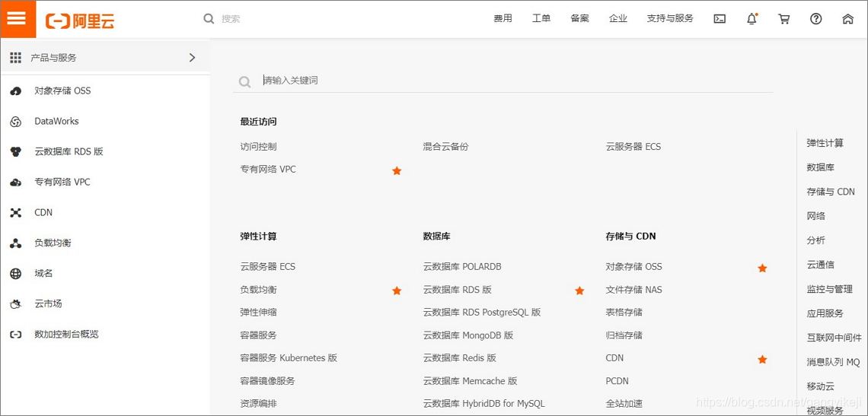Open 归档存储 link
This screenshot has height=416, width=868.
(x=624, y=335)
